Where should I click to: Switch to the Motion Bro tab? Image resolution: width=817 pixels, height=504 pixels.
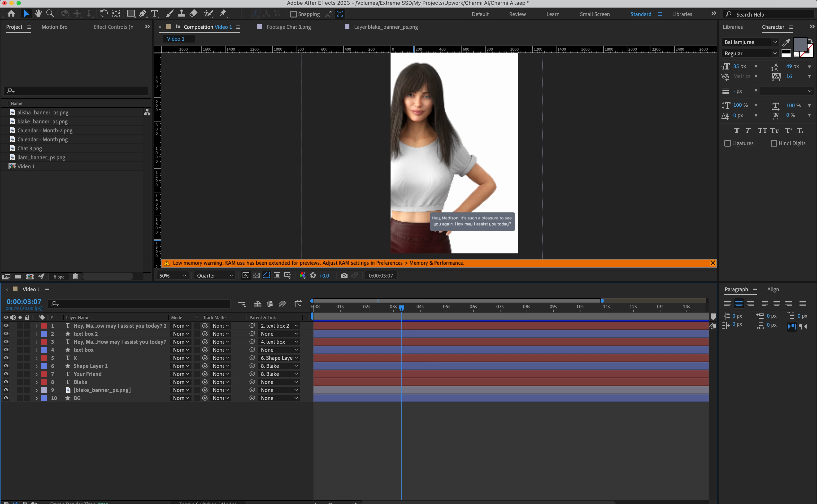click(54, 27)
